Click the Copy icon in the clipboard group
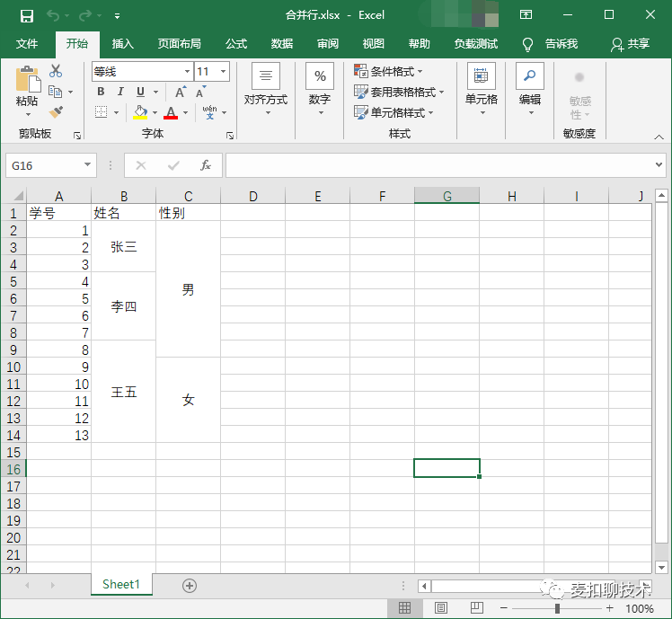 [56, 92]
